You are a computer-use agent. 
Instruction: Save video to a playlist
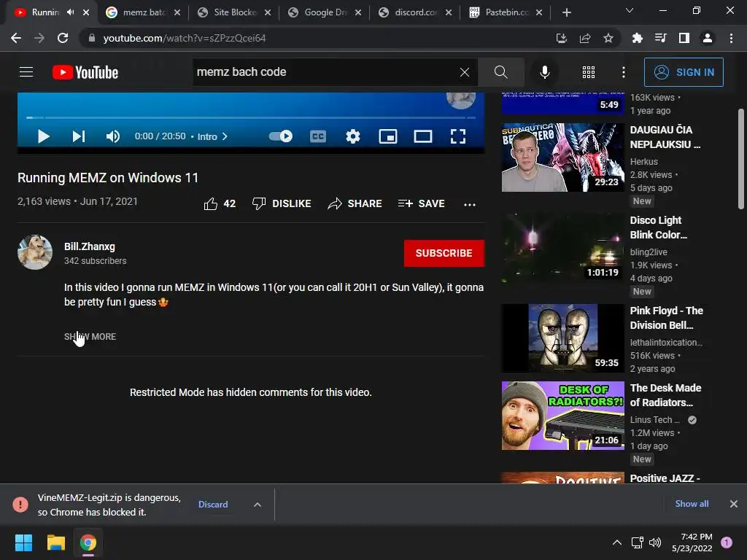pyautogui.click(x=421, y=204)
